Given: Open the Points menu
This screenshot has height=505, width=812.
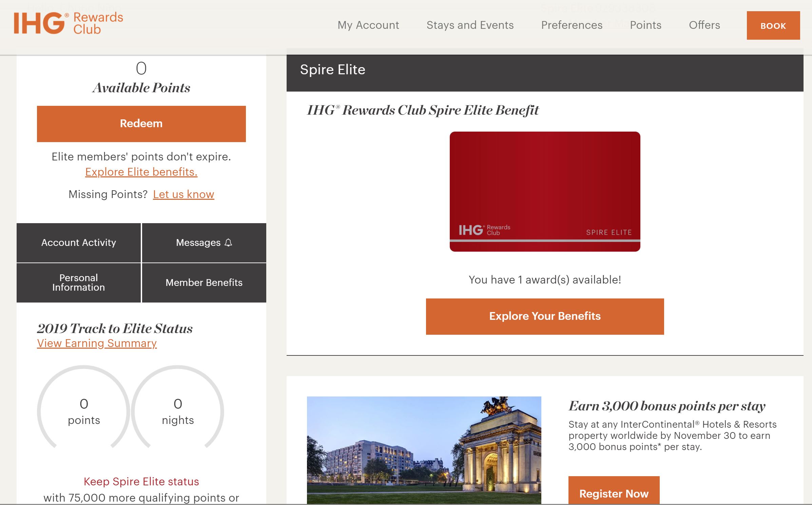Looking at the screenshot, I should tap(646, 25).
